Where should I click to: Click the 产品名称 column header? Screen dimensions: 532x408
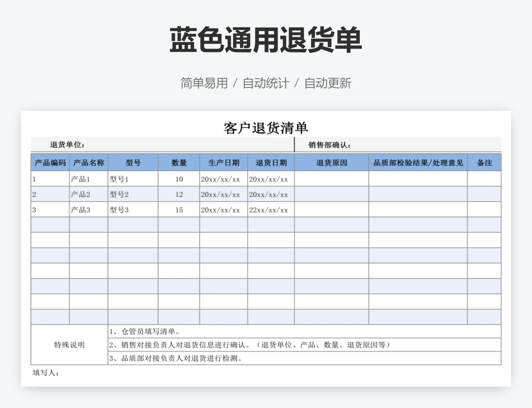(x=89, y=163)
